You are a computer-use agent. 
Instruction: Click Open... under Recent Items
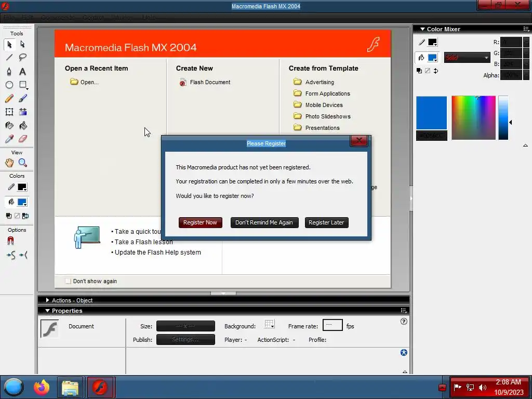[x=85, y=82]
